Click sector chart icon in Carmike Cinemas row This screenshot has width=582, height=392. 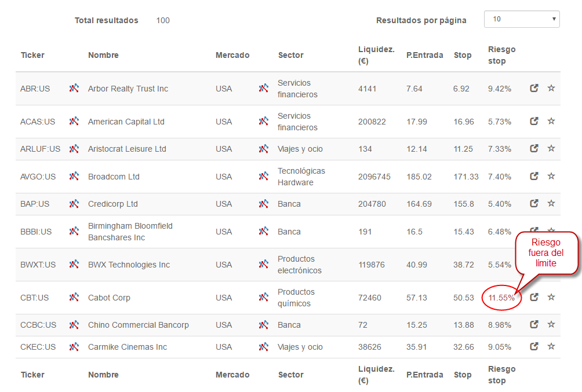264,347
